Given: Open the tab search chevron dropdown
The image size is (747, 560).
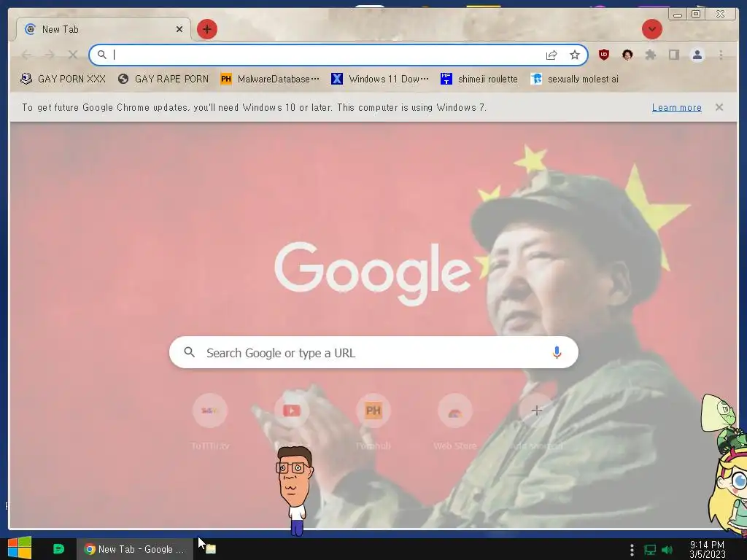Looking at the screenshot, I should coord(651,29).
